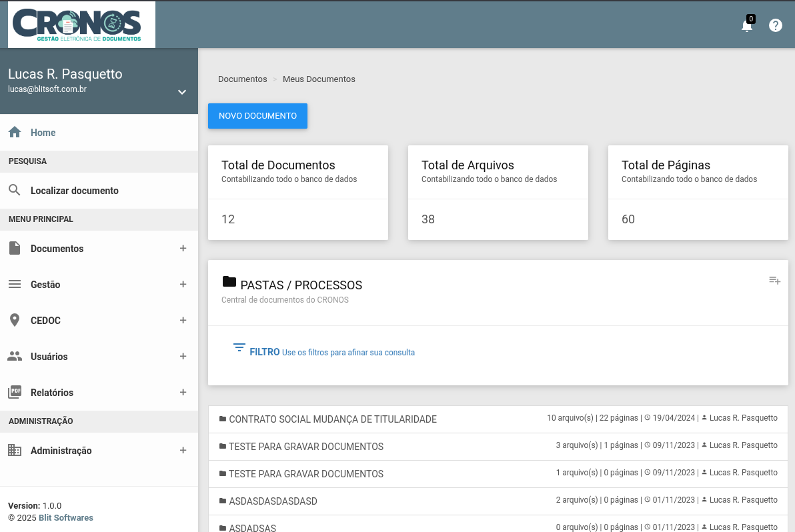The height and width of the screenshot is (532, 795).
Task: Open the CEDOC location pin icon
Action: point(15,320)
